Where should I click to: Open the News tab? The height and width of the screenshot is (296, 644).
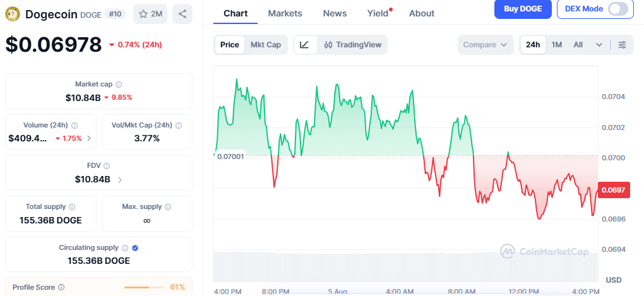[x=335, y=13]
